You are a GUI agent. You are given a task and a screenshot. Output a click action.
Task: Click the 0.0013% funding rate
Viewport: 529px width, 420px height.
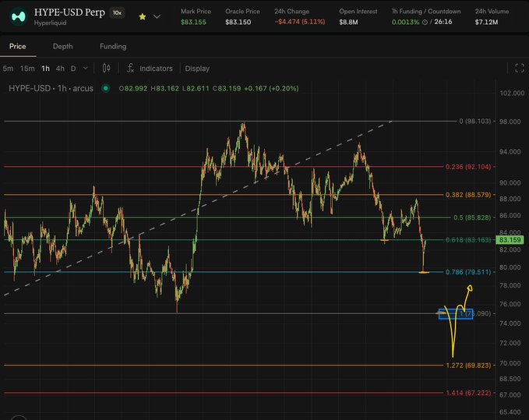[405, 22]
